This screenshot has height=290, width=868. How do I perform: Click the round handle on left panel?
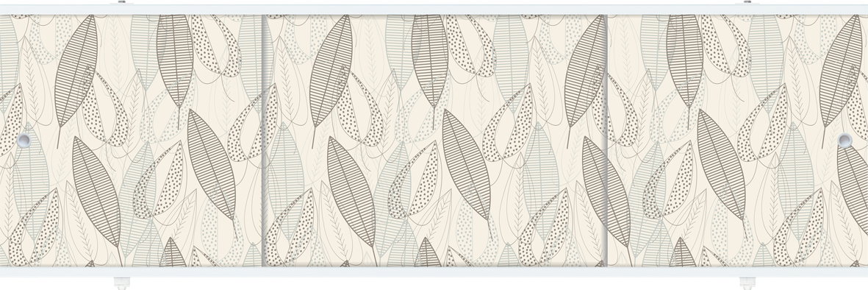(x=24, y=141)
